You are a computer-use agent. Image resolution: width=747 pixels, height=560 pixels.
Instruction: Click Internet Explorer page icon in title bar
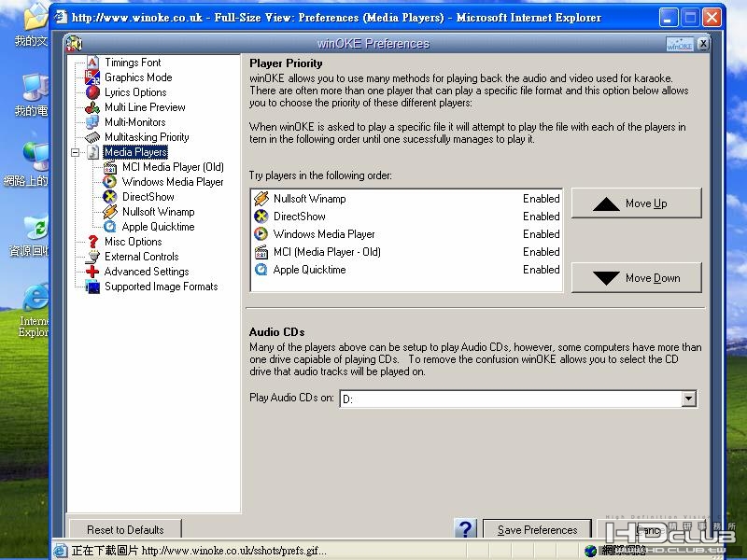(61, 17)
